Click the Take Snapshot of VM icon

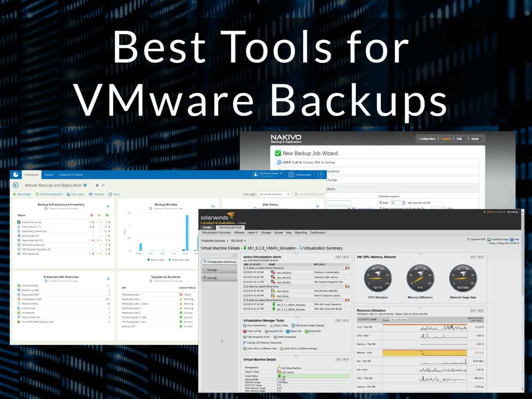tap(245, 337)
